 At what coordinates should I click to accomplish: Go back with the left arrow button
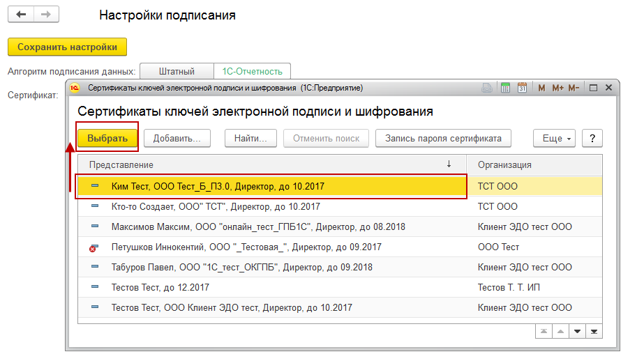coord(21,15)
